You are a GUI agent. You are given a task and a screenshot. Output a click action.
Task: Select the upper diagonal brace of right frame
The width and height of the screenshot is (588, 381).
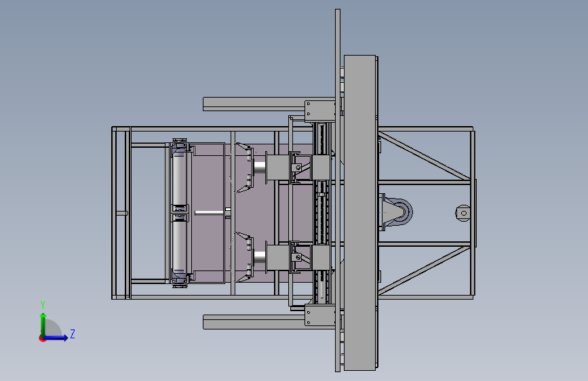point(424,156)
